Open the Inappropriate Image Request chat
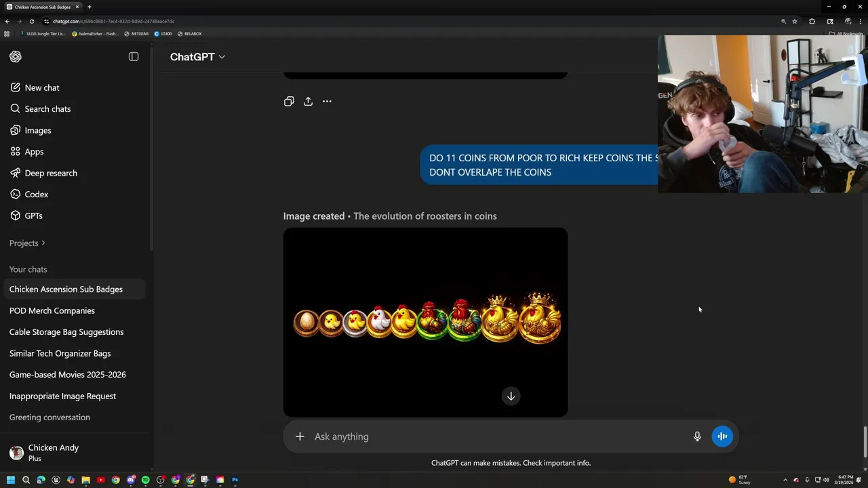The height and width of the screenshot is (488, 868). coord(75,396)
